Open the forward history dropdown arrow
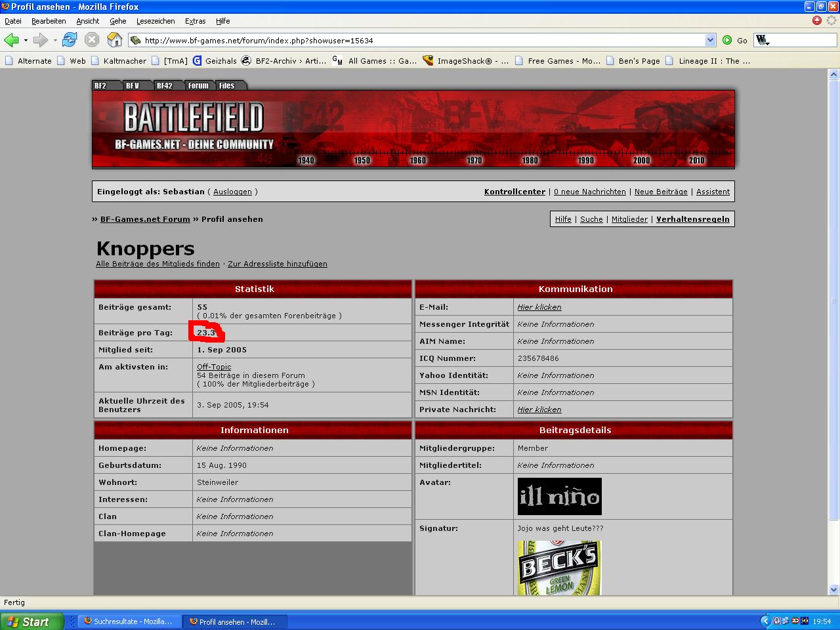The width and height of the screenshot is (840, 630). pos(55,40)
